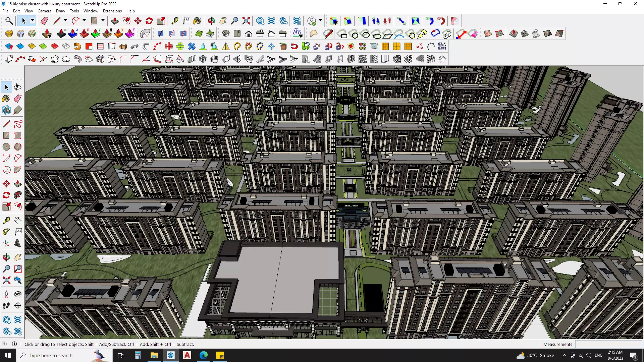Open AutoCAD from the taskbar

pos(187,355)
